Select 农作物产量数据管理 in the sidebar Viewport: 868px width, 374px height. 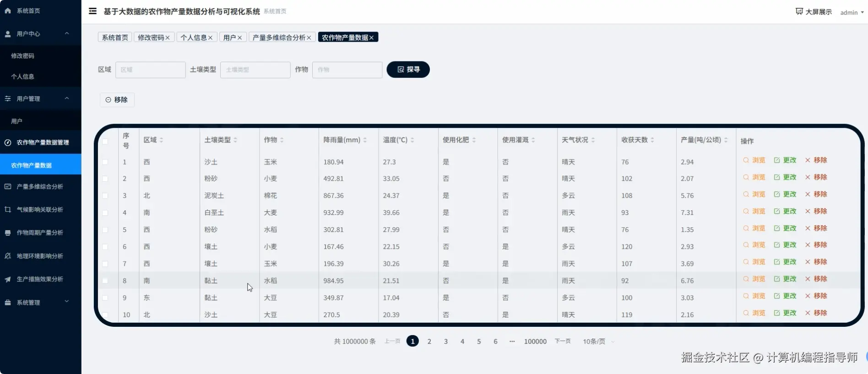pos(41,143)
